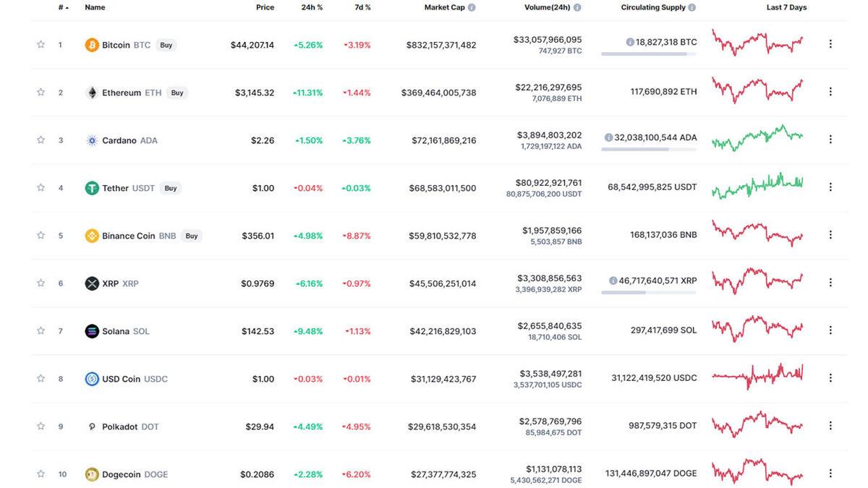Click the Cardano ADA logo
The image size is (868, 488).
click(x=91, y=140)
